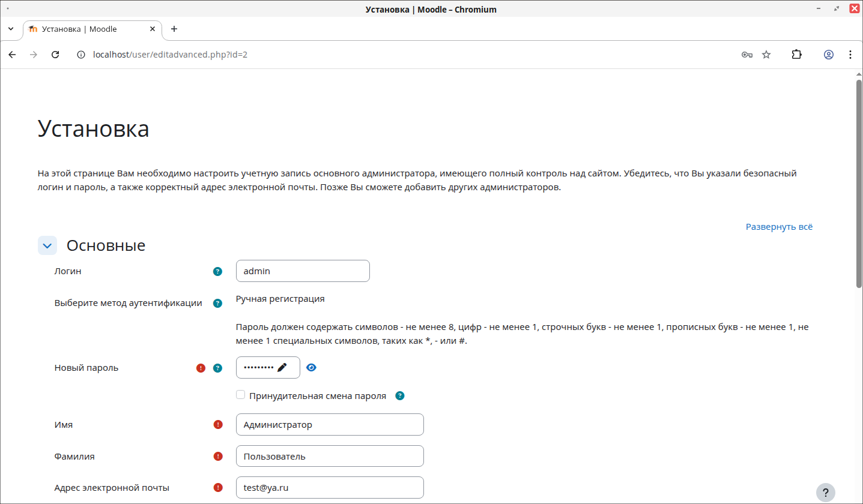The width and height of the screenshot is (863, 504).
Task: Click the round question-mark footer button
Action: 826,492
